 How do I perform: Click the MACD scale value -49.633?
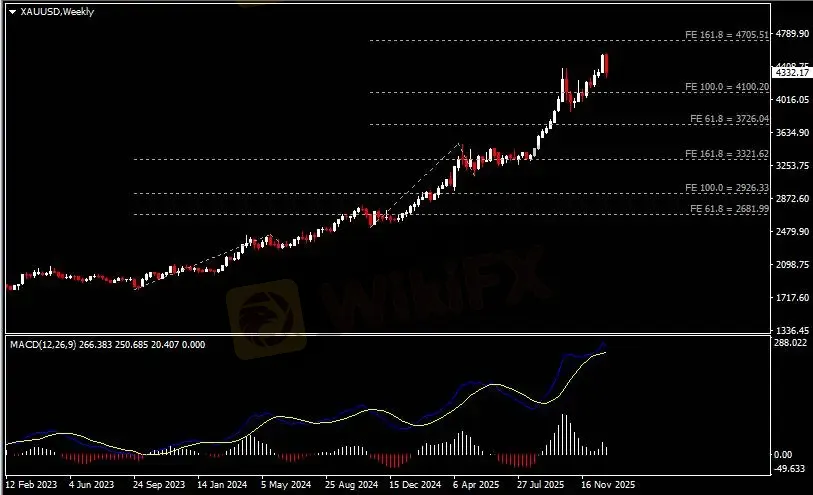[x=790, y=469]
